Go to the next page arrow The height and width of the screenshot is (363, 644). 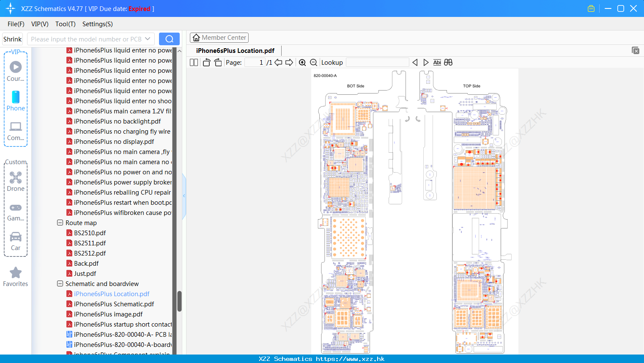289,63
